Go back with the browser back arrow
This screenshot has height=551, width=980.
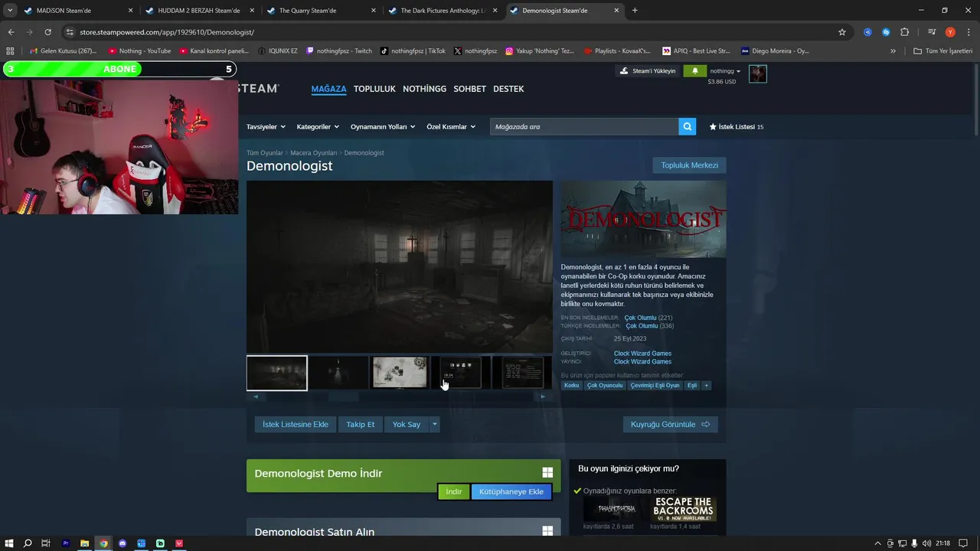pos(11,32)
